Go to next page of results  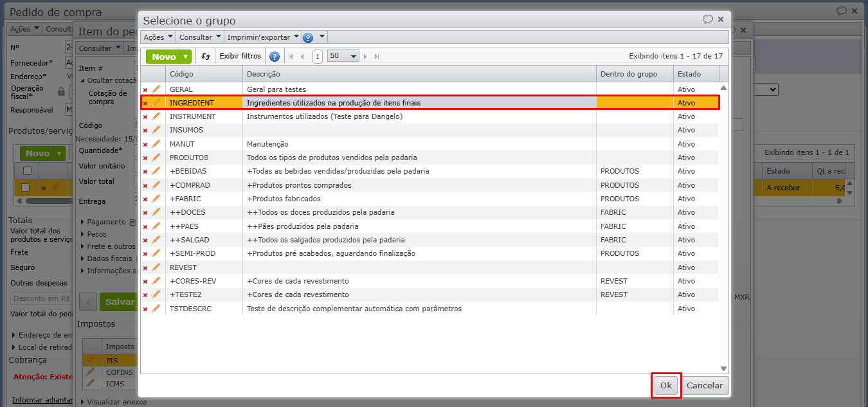365,57
